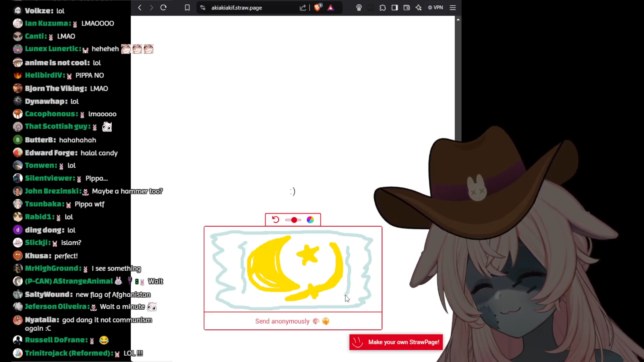Click Jeferson Oliveira's 'Wait a minute' message
This screenshot has width=644, height=362.
pos(122,307)
